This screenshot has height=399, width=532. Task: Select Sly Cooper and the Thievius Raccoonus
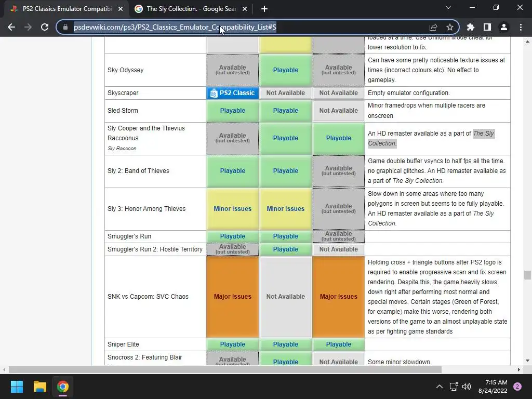(x=146, y=133)
